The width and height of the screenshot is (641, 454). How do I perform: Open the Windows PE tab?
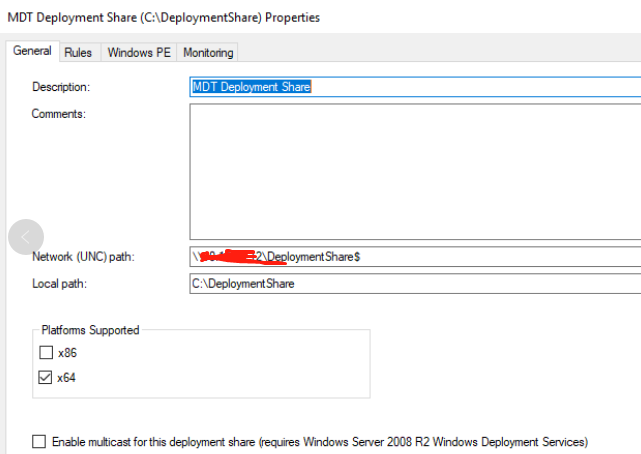tap(139, 52)
